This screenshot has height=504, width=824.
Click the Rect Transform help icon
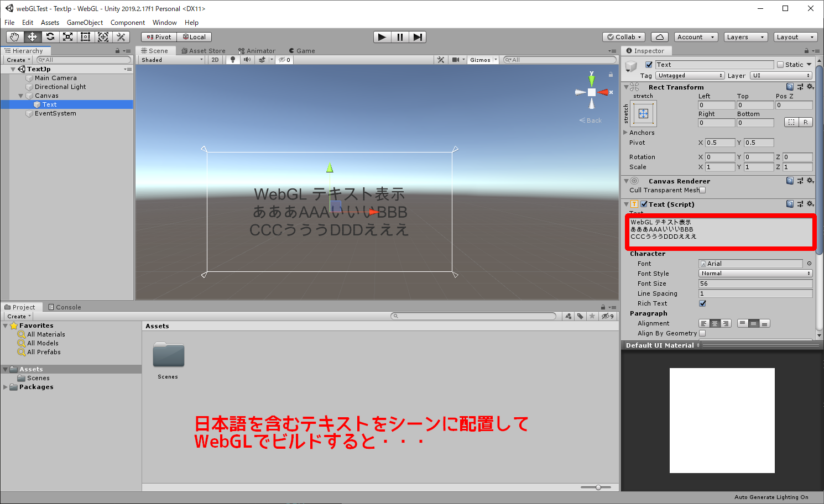click(790, 87)
